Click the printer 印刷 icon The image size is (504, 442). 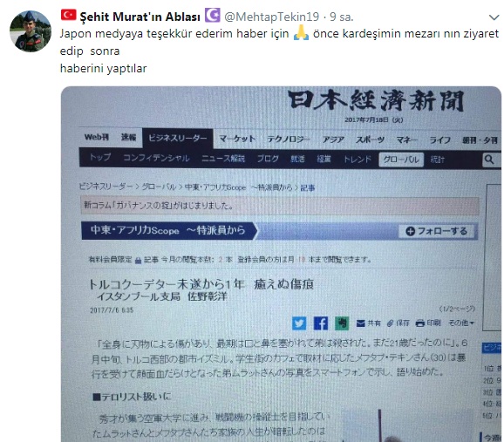[428, 323]
